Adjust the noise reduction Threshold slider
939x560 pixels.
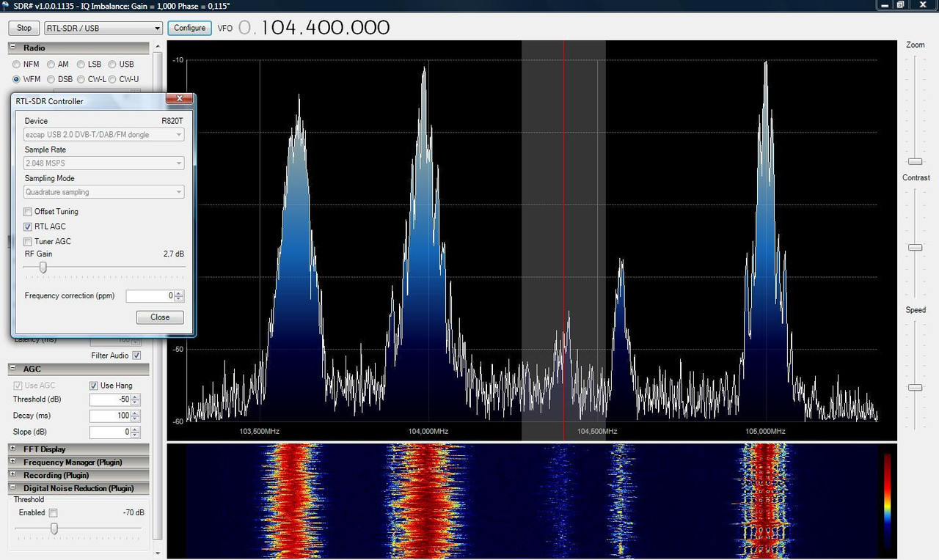point(54,528)
